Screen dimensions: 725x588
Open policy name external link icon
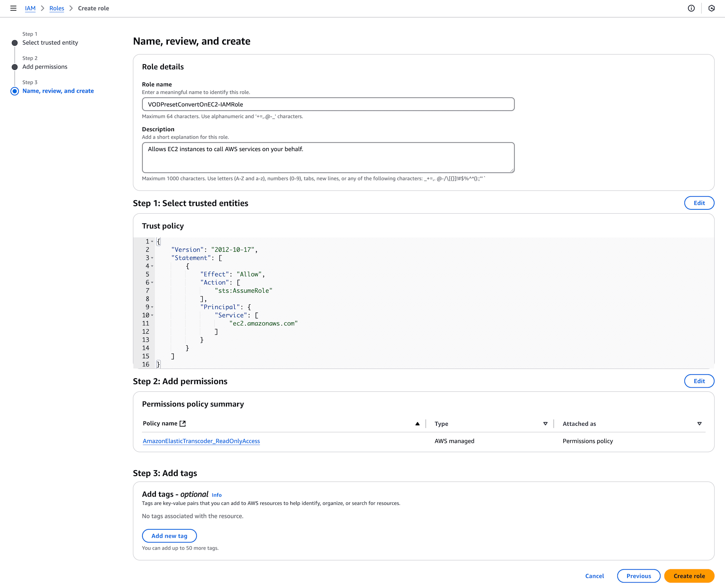pyautogui.click(x=183, y=424)
